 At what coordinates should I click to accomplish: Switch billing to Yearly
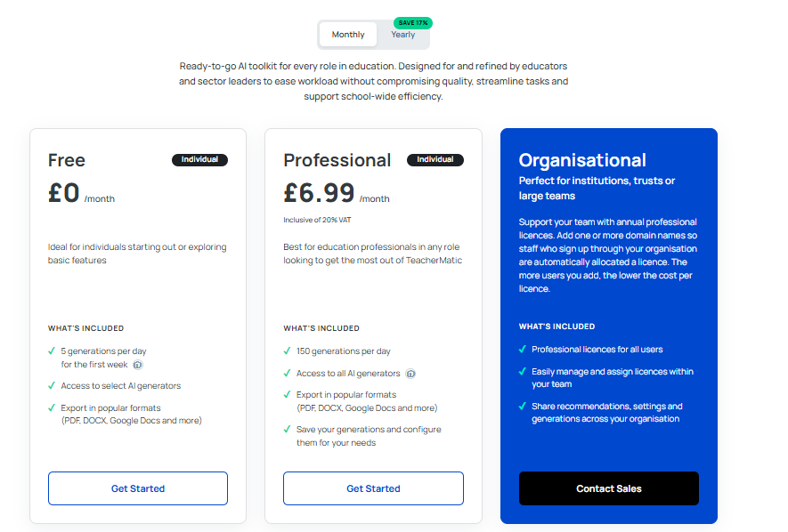402,36
